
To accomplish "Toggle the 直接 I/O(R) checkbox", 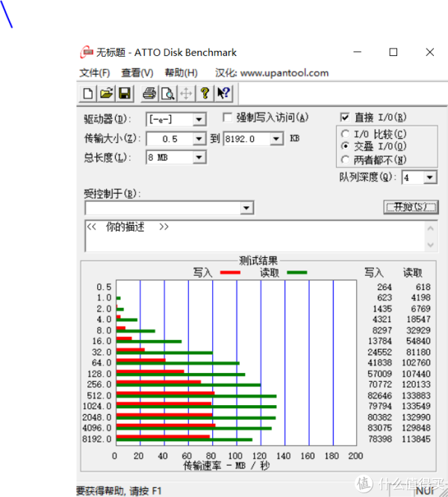I will [x=345, y=117].
